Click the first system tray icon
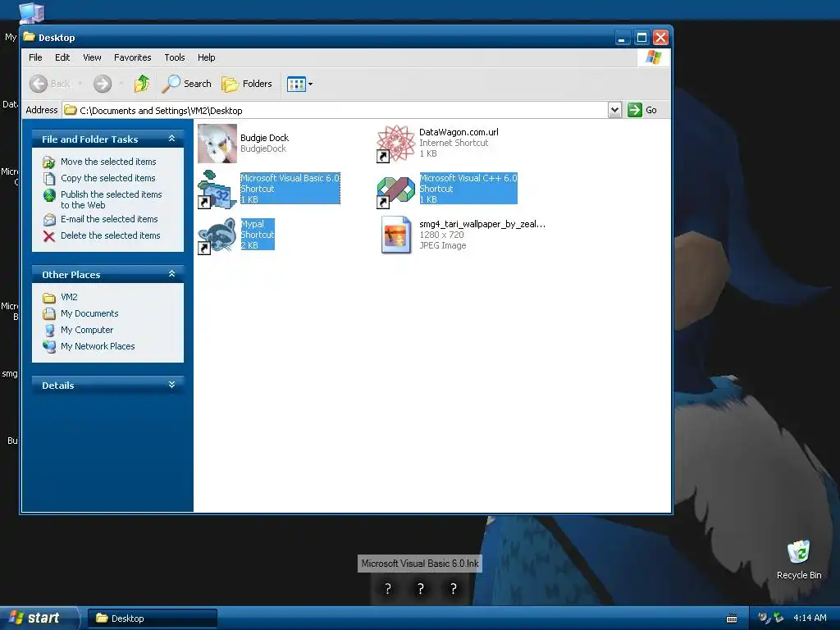This screenshot has width=840, height=630. click(x=765, y=619)
